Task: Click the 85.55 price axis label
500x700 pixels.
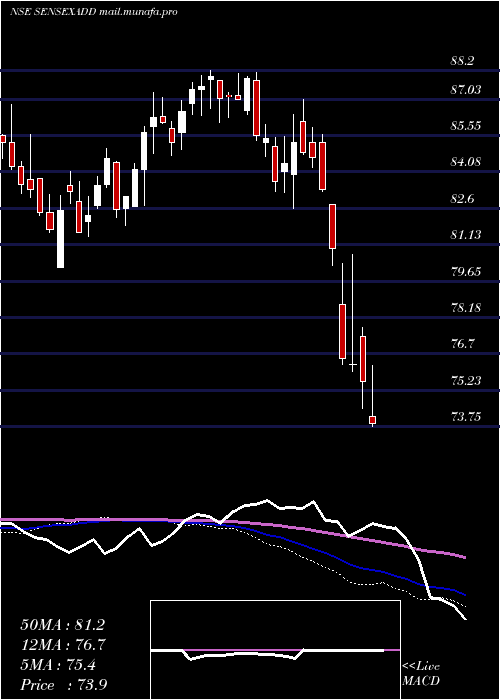Action: tap(466, 126)
